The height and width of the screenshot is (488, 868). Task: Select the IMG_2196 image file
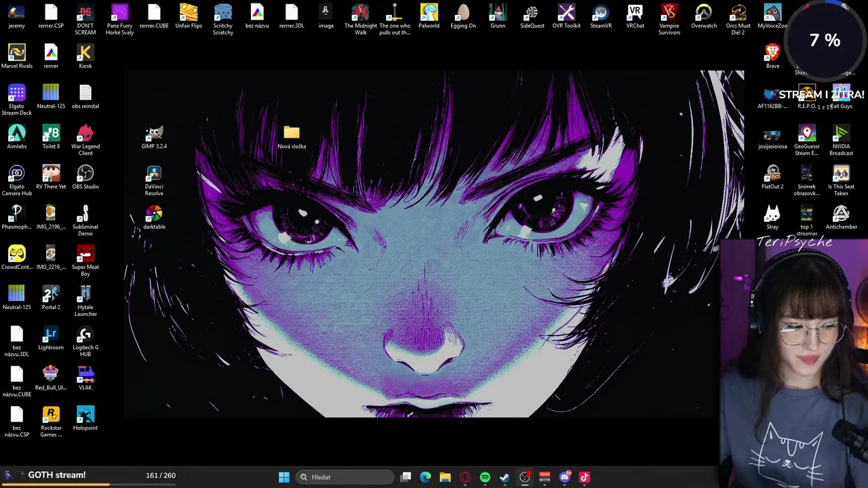[x=51, y=217]
